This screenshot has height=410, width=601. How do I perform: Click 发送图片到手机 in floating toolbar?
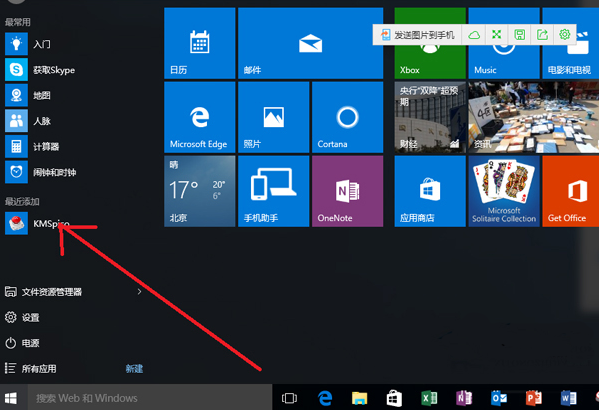pyautogui.click(x=418, y=35)
